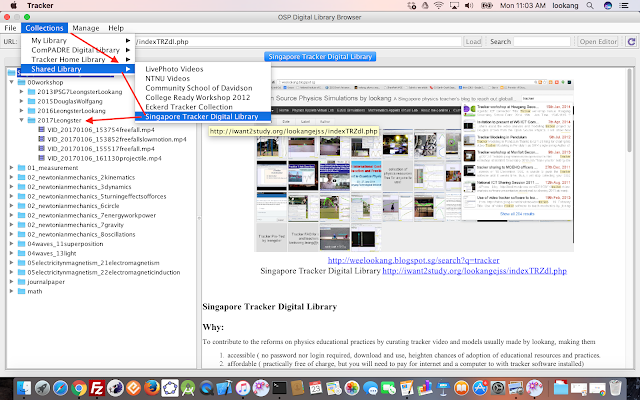Viewport: 640px width, 400px height.
Task: Expand the math folder
Action: point(12,291)
